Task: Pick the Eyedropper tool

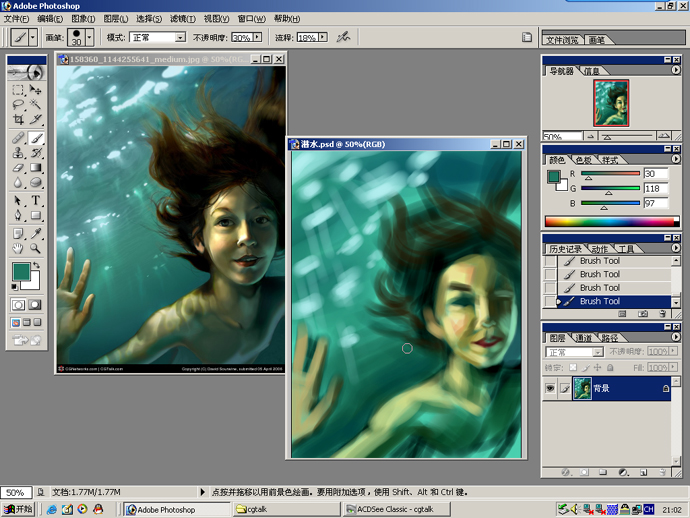Action: click(36, 232)
